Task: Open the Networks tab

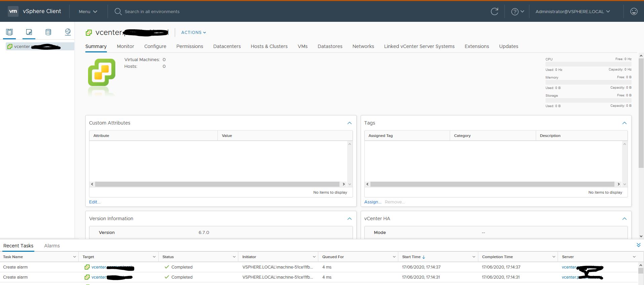Action: pyautogui.click(x=363, y=46)
